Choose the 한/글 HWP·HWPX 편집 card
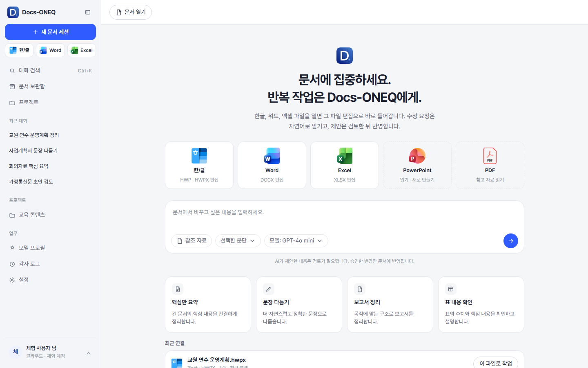 pyautogui.click(x=199, y=165)
